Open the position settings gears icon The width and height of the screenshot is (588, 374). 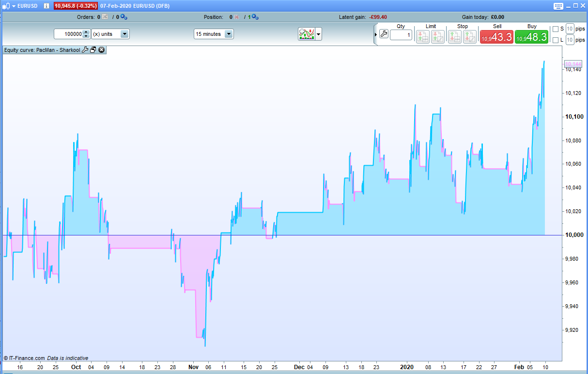coord(254,17)
